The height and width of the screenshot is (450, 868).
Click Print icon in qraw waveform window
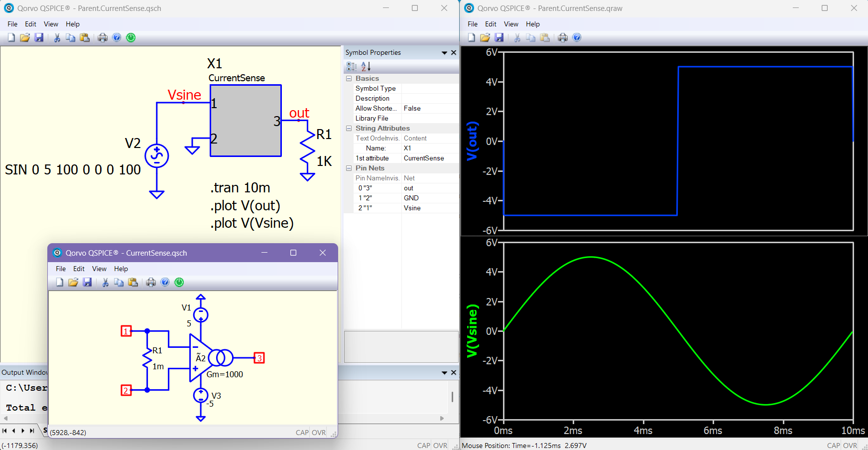tap(563, 37)
